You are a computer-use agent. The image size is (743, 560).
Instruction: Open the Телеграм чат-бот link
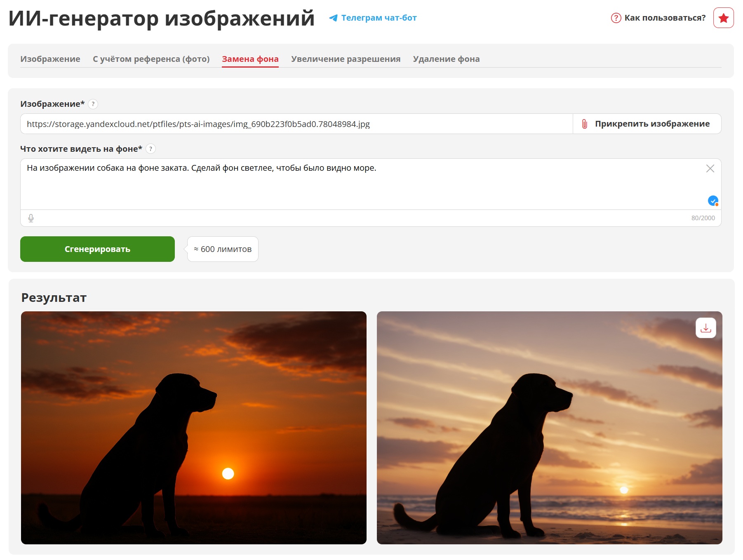(379, 18)
